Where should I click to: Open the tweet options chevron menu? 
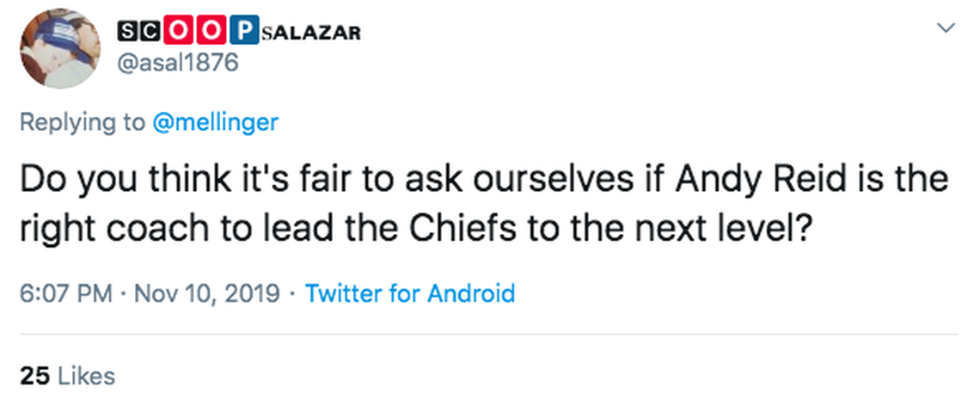click(945, 29)
